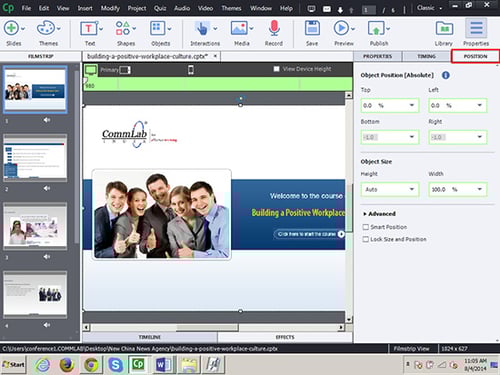Select slide 3 thumbnail in filmstrip
The image size is (500, 375).
(x=35, y=226)
